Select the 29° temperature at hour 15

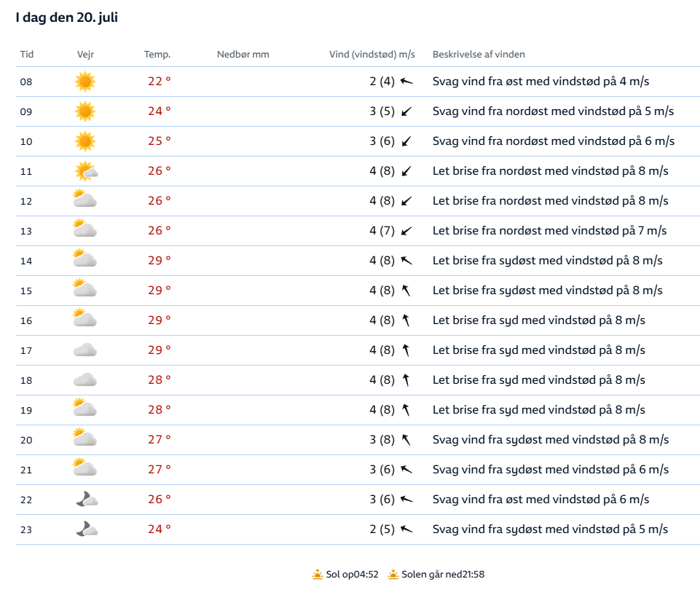tap(160, 291)
